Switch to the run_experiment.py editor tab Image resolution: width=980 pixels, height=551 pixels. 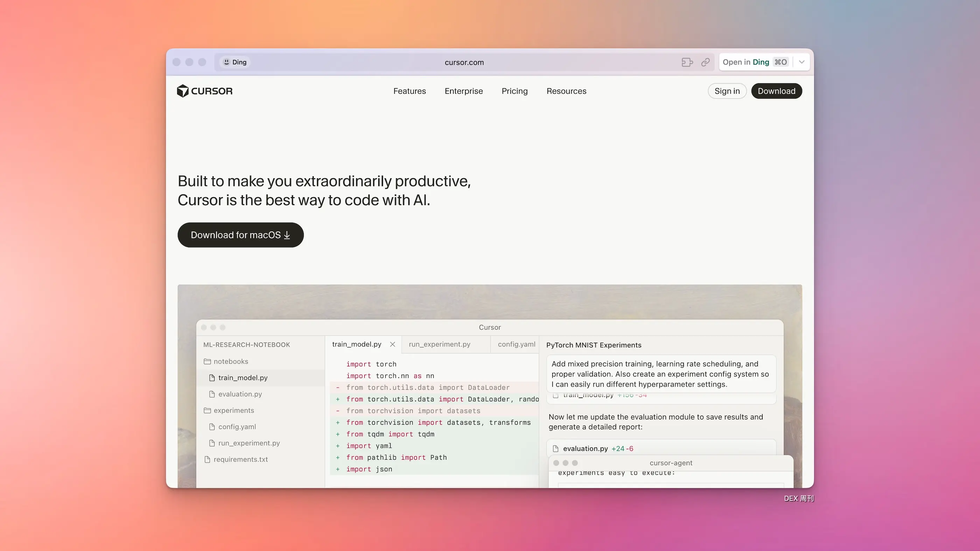(x=439, y=344)
